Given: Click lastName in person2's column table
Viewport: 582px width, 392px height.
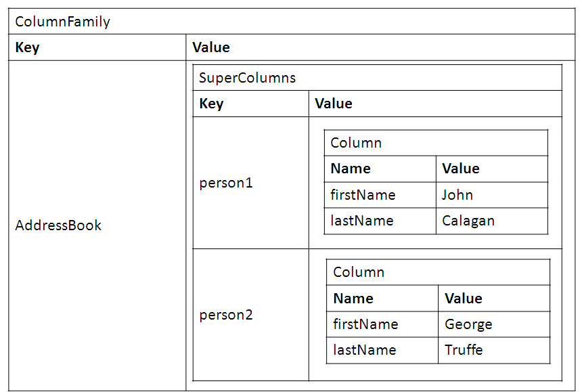Looking at the screenshot, I should [365, 350].
